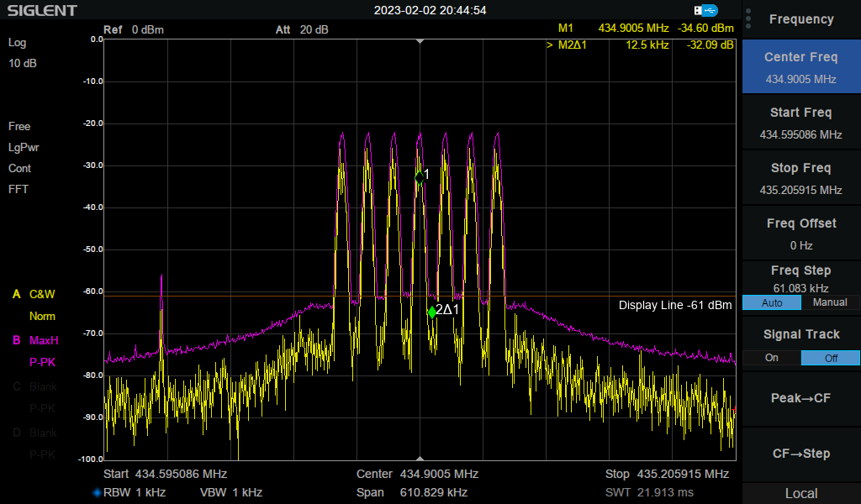Set Signal Track to Off
861x504 pixels.
(830, 358)
